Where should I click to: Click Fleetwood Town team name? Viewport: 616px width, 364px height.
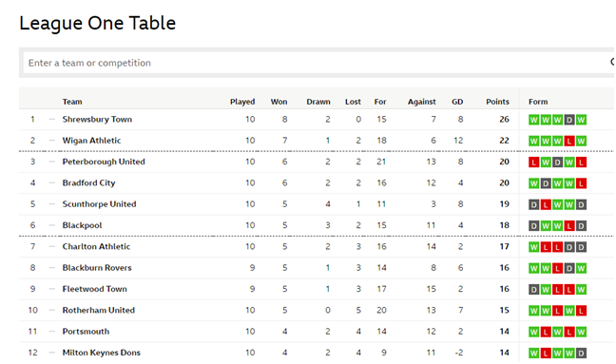click(95, 289)
